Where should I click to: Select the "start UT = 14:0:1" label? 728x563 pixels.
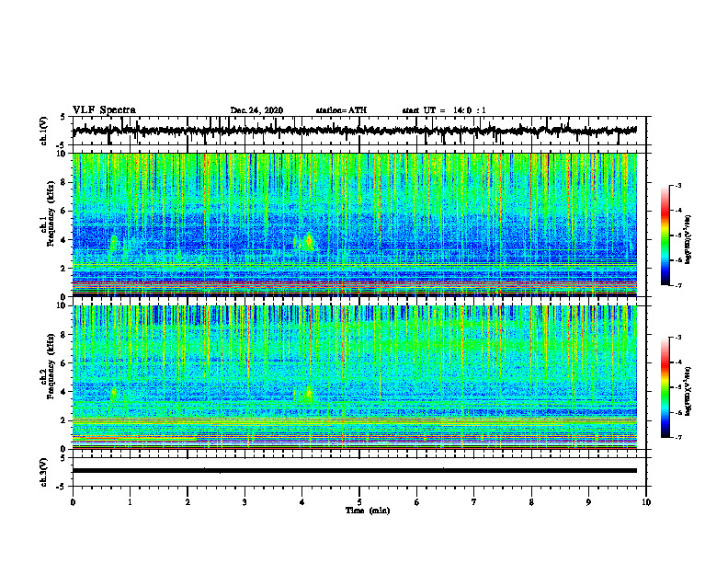444,110
